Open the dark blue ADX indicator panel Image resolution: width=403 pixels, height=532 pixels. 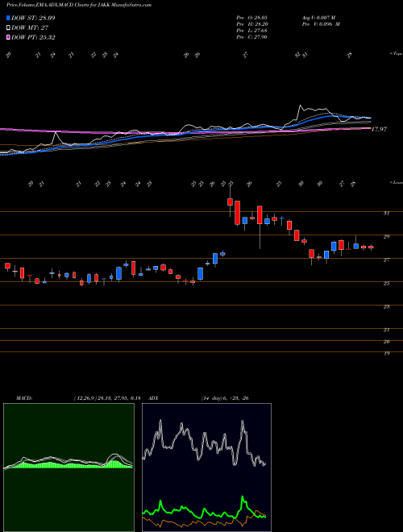206,468
